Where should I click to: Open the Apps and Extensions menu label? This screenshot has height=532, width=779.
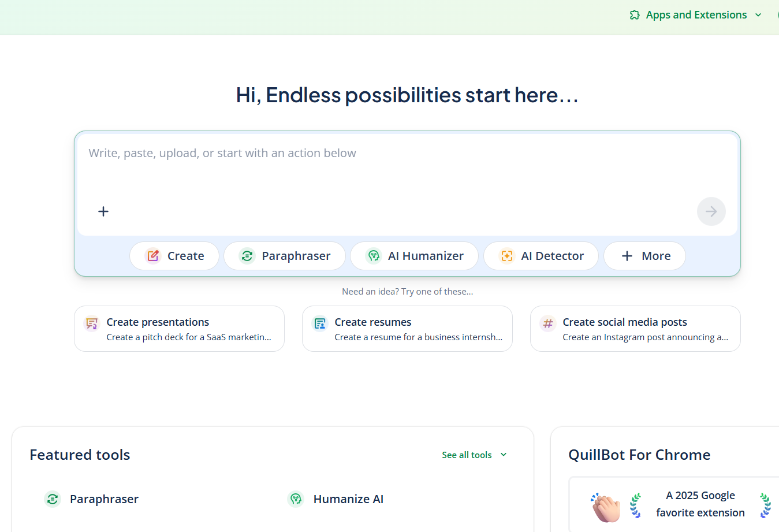[696, 15]
